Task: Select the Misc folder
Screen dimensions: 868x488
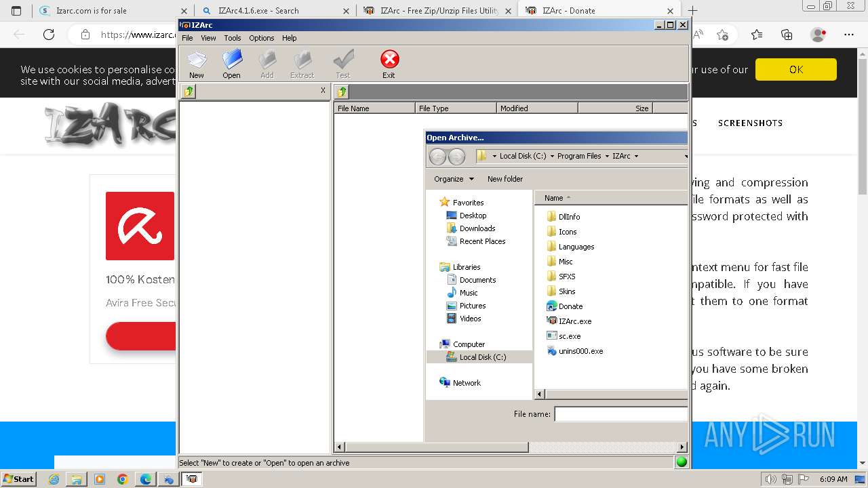Action: point(559,262)
